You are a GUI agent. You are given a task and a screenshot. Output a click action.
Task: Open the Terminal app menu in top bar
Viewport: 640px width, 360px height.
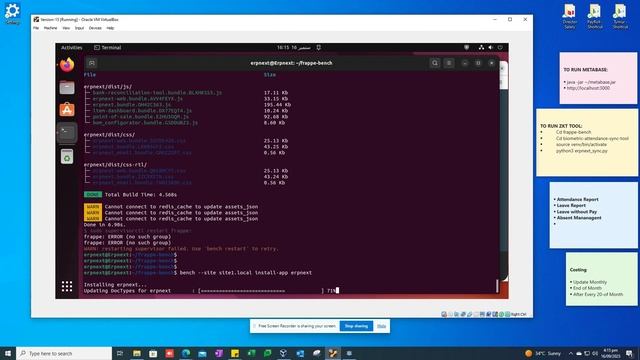pyautogui.click(x=108, y=48)
